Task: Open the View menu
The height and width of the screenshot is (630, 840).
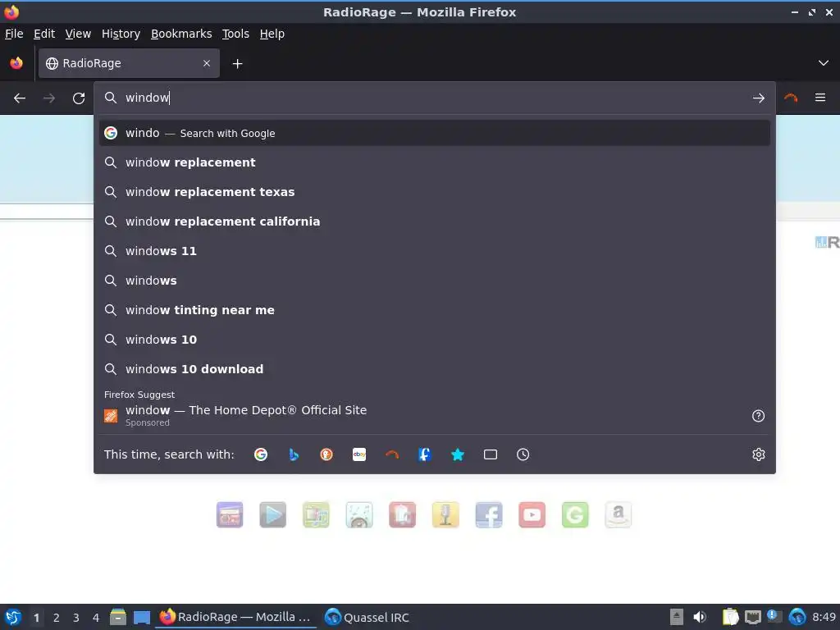Action: [78, 34]
